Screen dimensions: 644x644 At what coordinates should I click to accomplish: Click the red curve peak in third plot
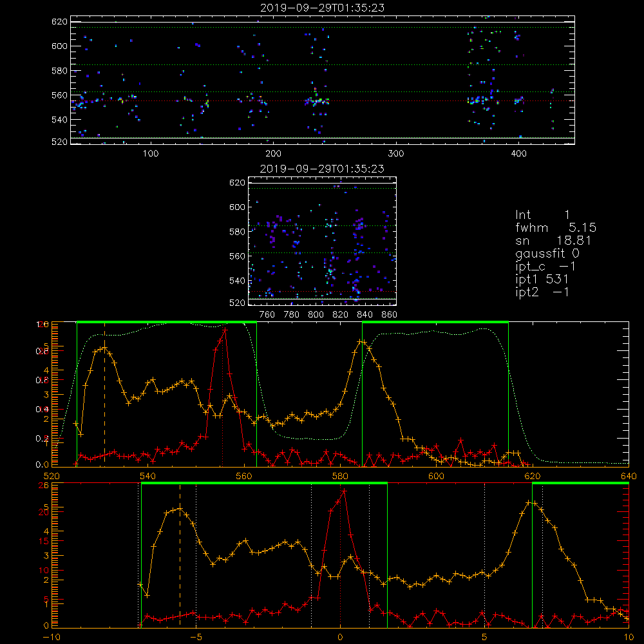pyautogui.click(x=225, y=329)
